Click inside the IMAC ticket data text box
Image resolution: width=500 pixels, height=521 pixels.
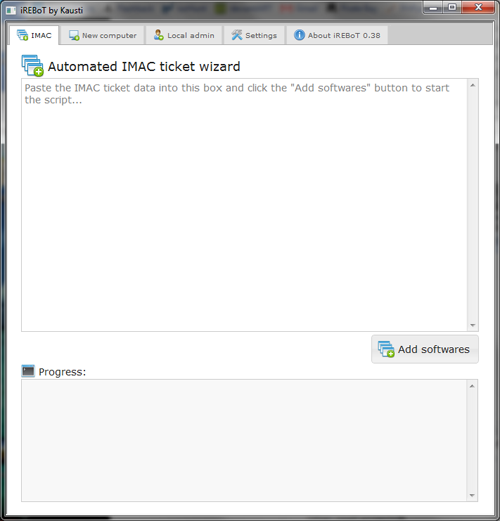244,205
